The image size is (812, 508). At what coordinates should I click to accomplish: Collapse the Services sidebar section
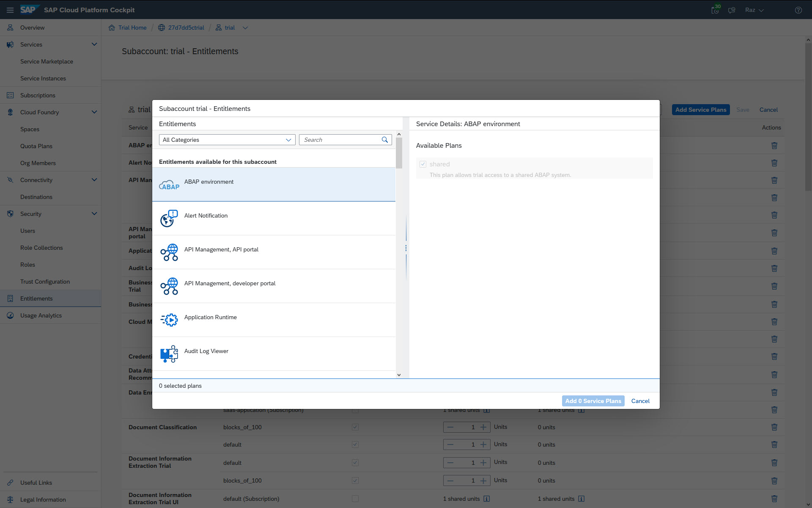[x=94, y=44]
